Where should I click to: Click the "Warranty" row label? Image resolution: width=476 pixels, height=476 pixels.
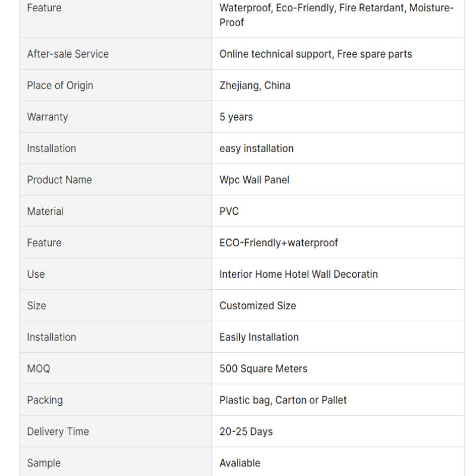point(48,117)
